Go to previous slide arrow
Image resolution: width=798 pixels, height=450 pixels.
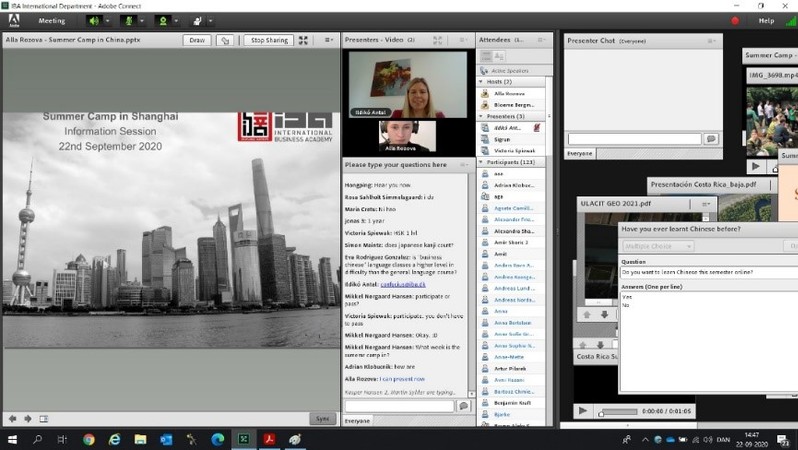(13, 418)
